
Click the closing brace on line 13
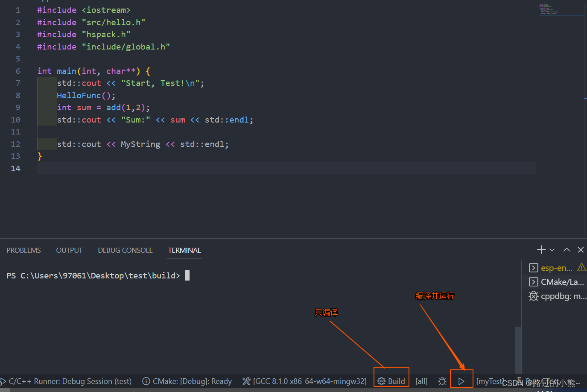coord(40,156)
